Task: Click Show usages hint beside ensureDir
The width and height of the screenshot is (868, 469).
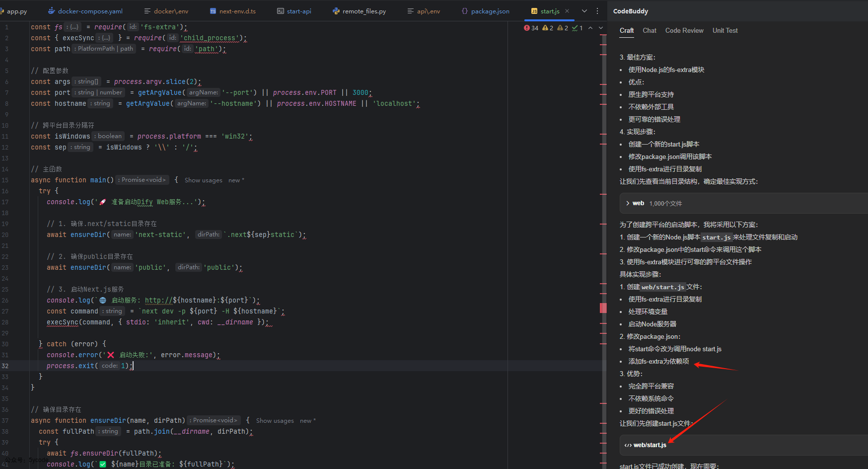Action: tap(275, 421)
